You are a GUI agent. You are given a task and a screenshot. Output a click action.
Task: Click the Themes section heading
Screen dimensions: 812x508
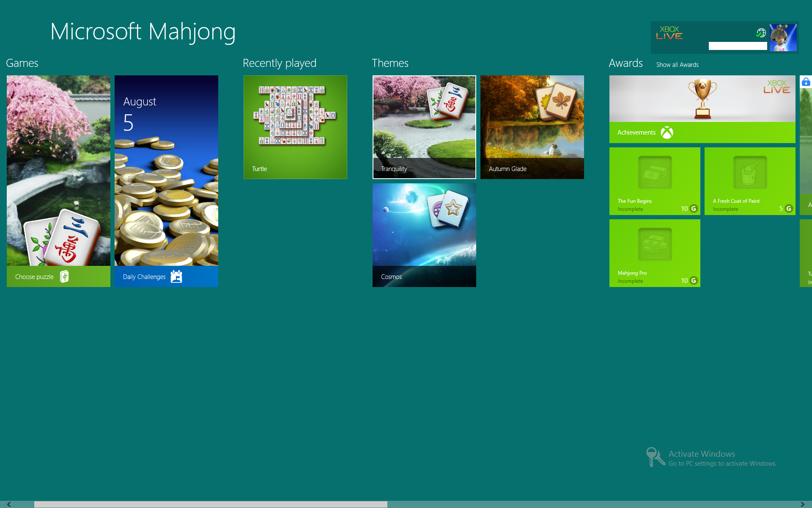tap(390, 63)
